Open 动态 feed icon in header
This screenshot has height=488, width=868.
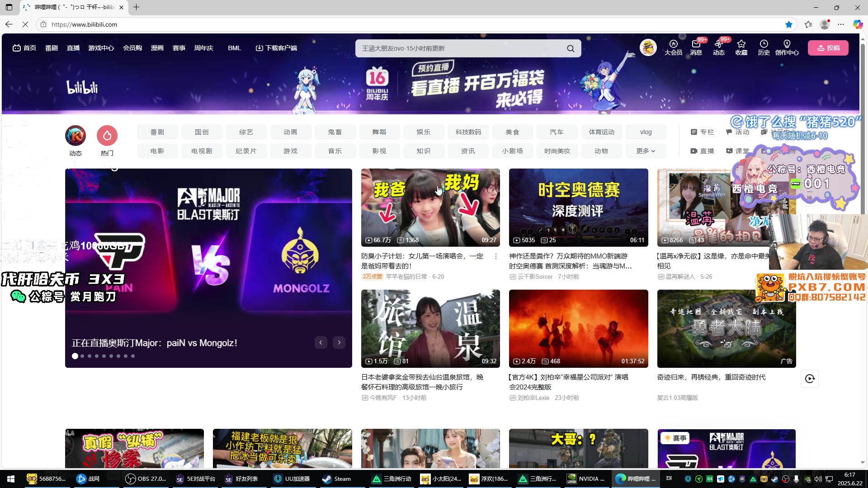coord(719,47)
